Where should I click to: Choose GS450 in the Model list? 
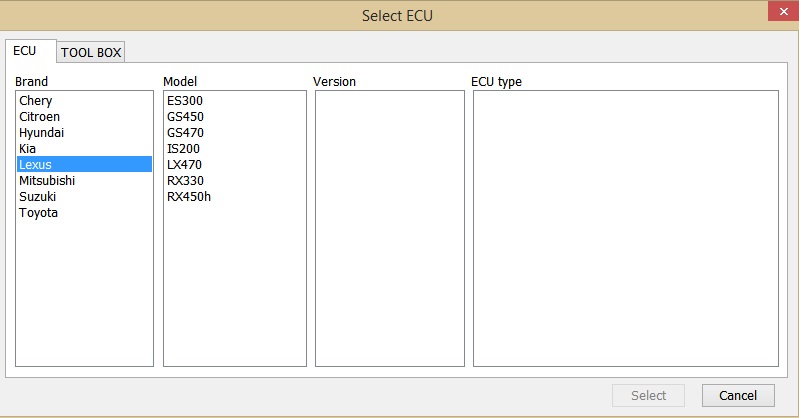coord(185,117)
